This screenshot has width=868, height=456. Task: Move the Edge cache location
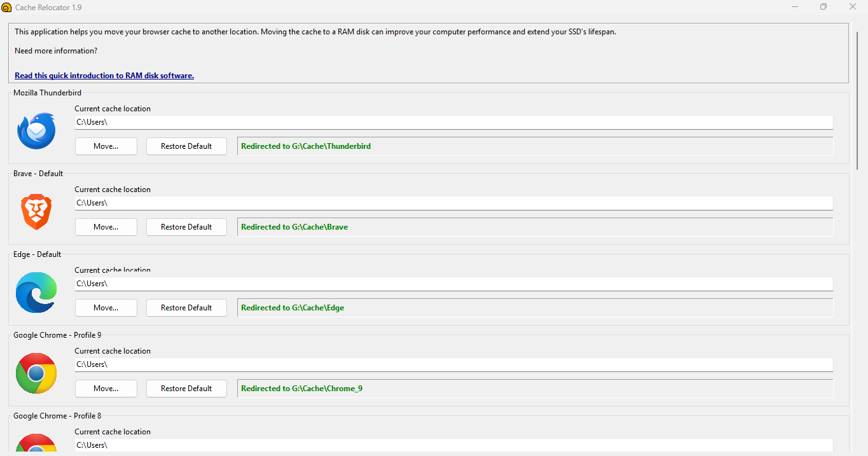(x=106, y=308)
